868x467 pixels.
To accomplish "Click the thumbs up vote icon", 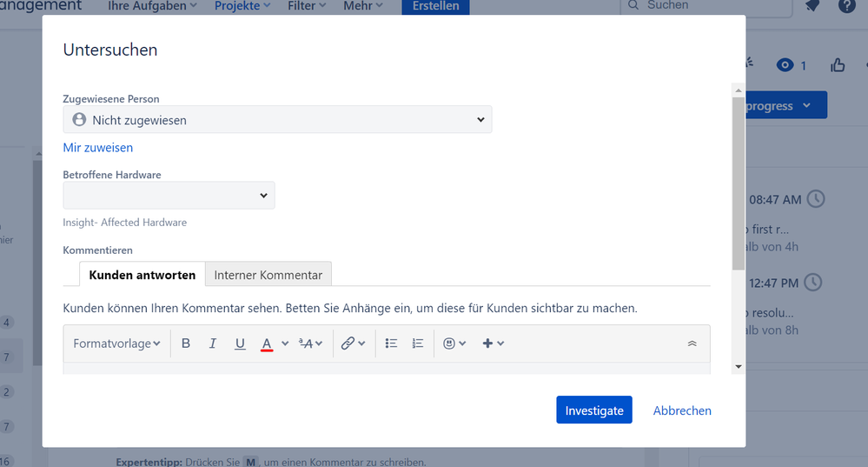I will [838, 65].
